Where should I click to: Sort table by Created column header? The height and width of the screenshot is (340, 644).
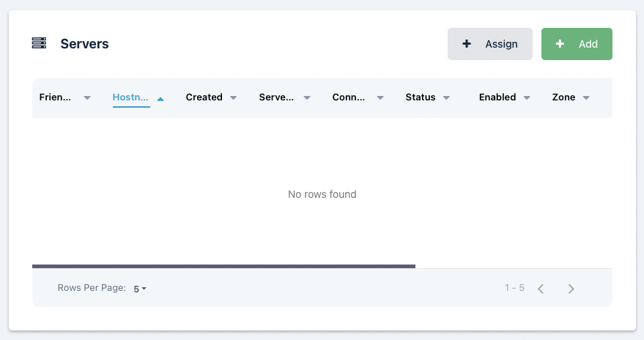[204, 97]
